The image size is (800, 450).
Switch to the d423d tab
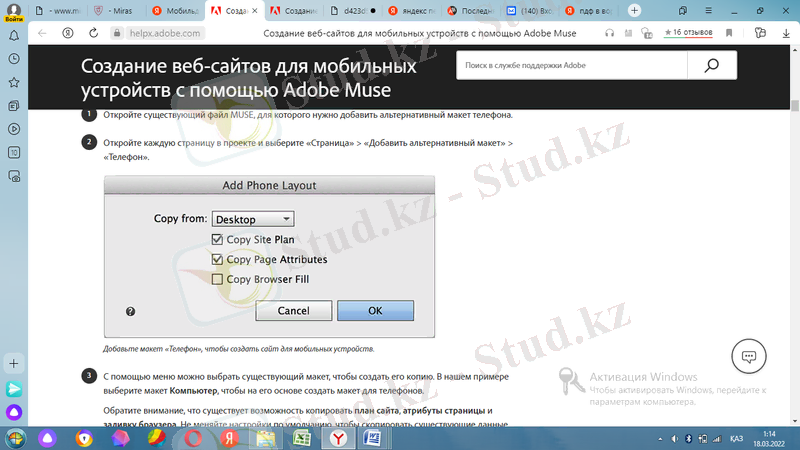(353, 11)
